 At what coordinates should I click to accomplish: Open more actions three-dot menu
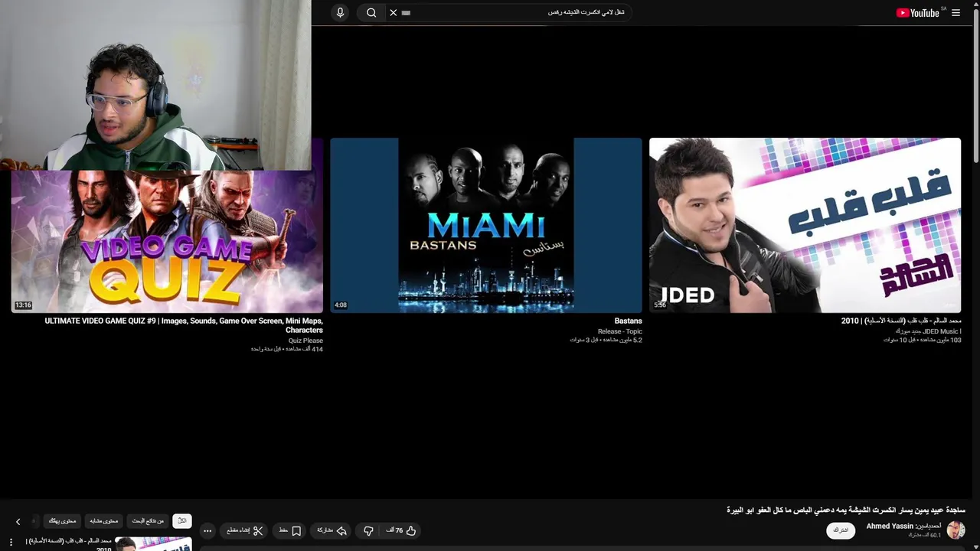click(x=207, y=530)
